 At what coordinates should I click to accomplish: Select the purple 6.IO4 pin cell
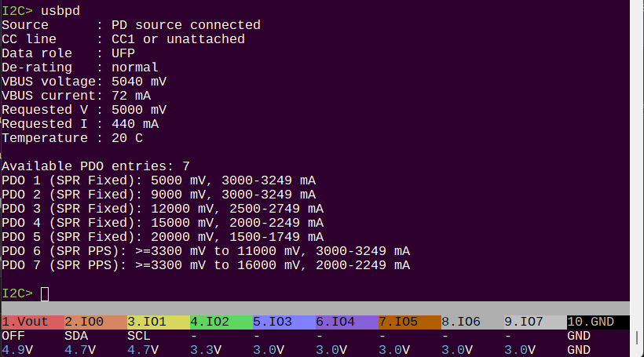pos(335,322)
